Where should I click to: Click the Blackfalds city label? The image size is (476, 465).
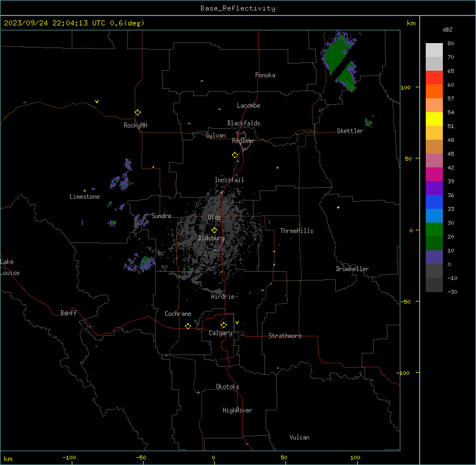click(x=244, y=123)
